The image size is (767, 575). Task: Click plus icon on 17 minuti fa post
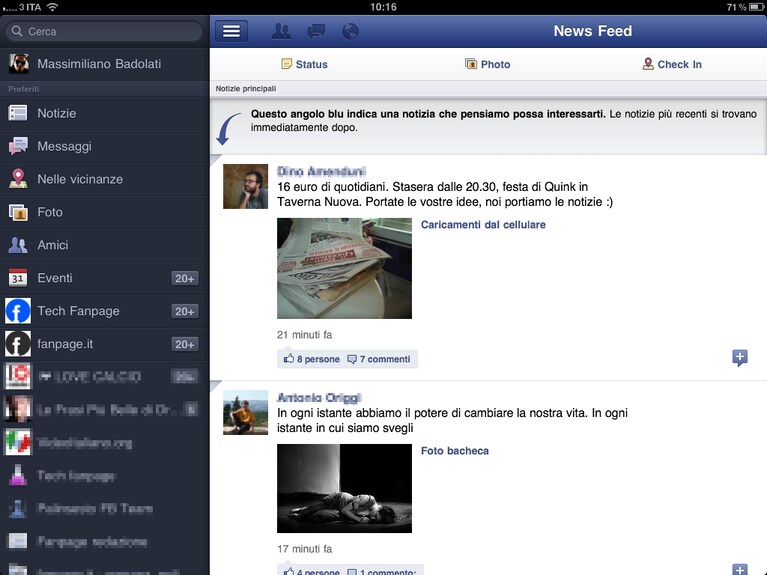(x=740, y=569)
